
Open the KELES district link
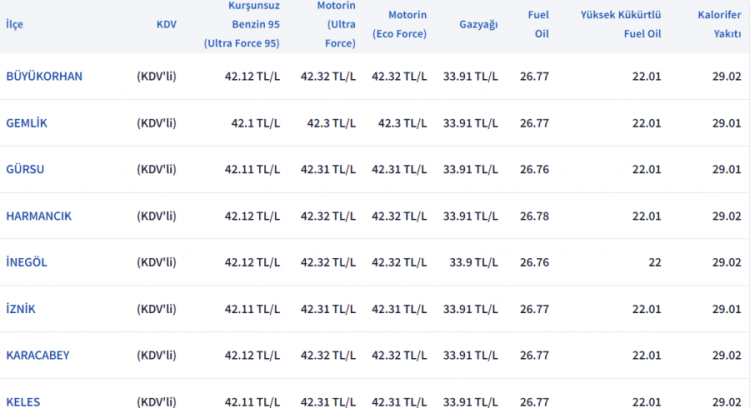(23, 401)
